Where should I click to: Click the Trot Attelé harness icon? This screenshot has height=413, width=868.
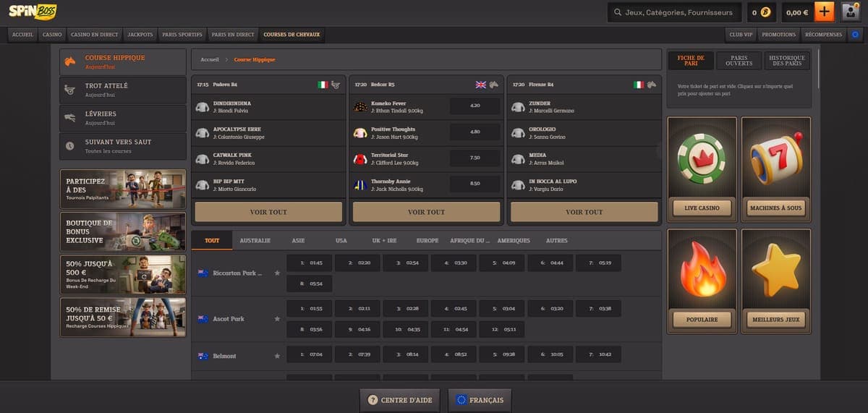coord(70,90)
